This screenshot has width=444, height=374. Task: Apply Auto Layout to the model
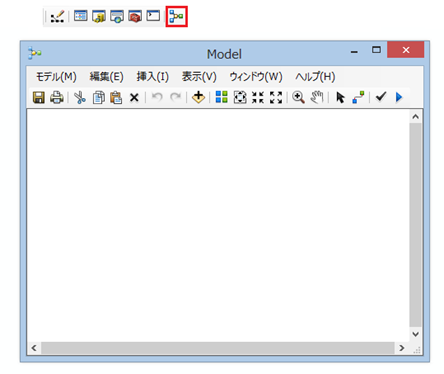tap(222, 97)
